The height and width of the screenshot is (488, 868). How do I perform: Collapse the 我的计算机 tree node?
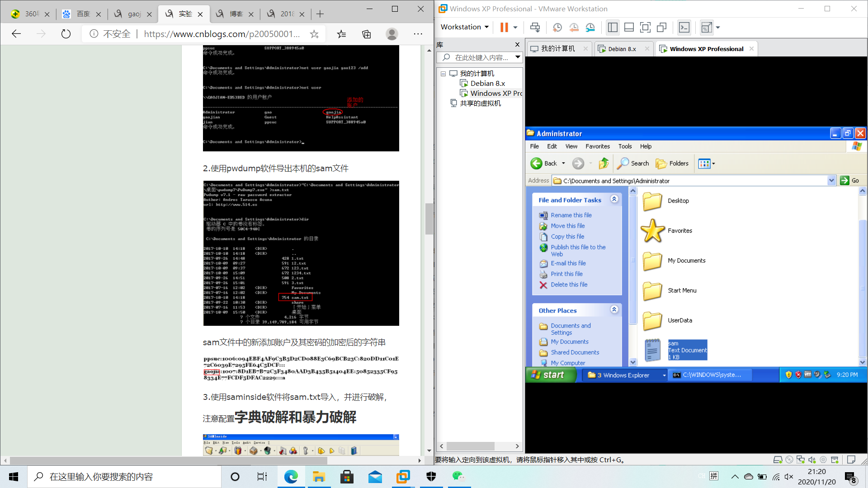(443, 74)
